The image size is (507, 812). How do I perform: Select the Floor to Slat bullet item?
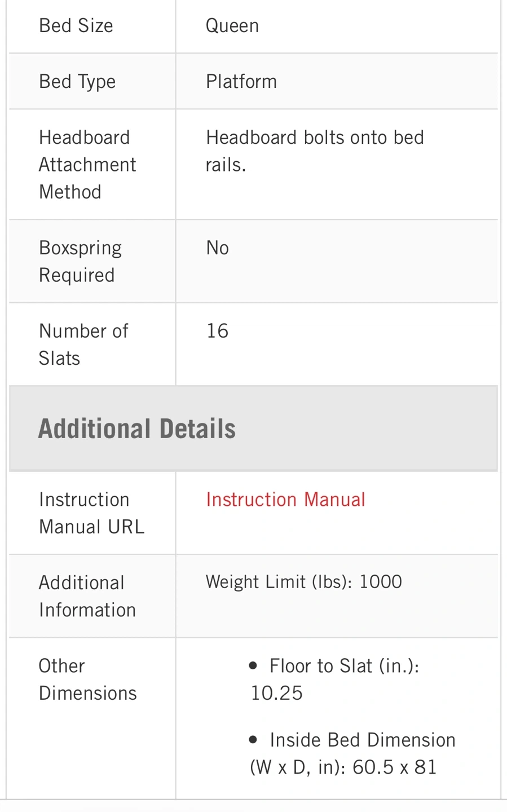tap(343, 666)
